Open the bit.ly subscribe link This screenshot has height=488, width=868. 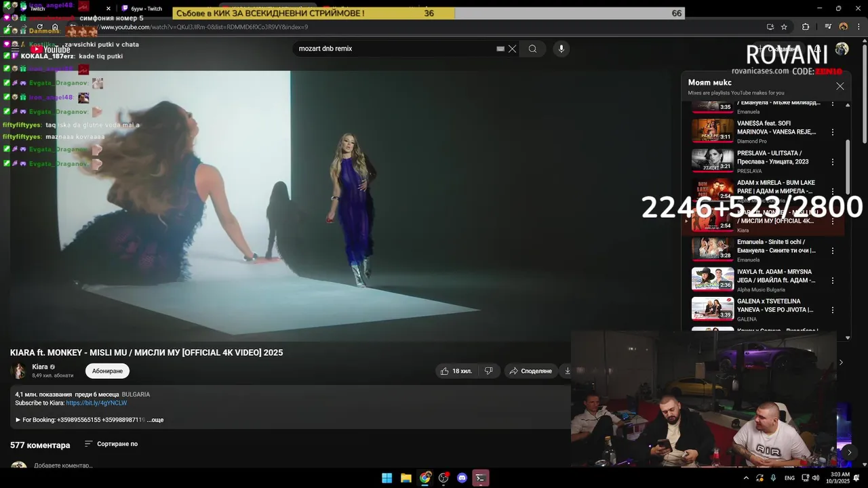(x=96, y=403)
